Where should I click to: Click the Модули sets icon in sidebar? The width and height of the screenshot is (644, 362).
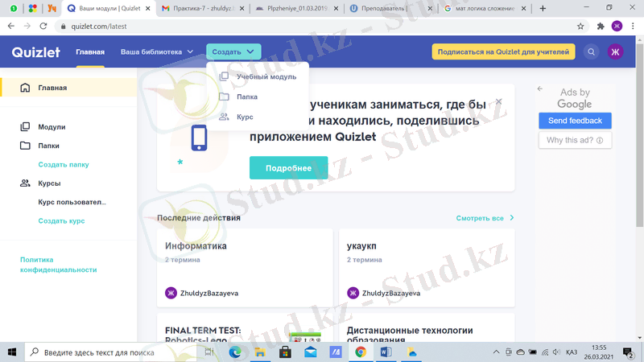tap(25, 127)
